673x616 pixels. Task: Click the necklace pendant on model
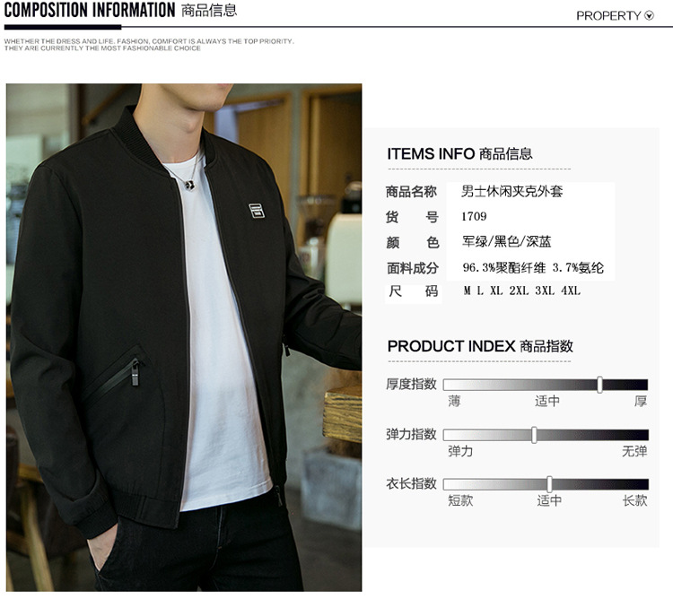click(x=189, y=185)
